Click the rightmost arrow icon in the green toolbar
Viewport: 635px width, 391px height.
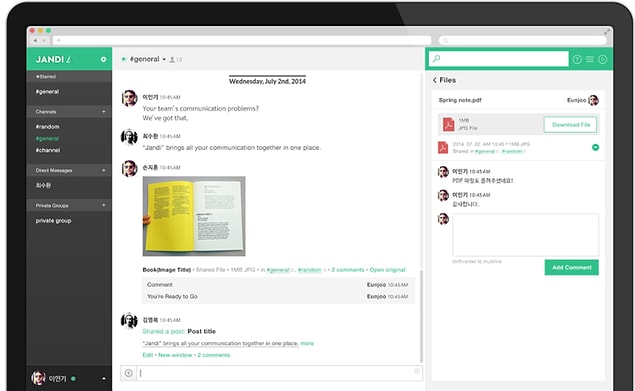coord(603,60)
